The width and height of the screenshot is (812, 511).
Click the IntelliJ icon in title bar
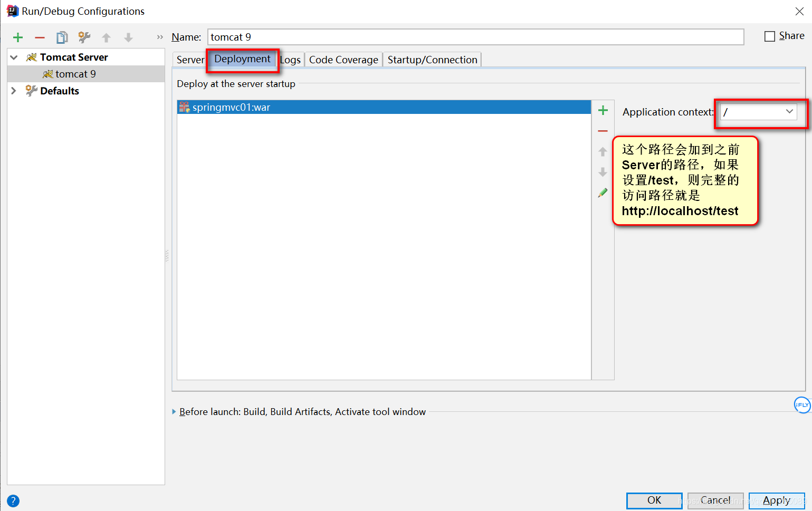point(12,11)
